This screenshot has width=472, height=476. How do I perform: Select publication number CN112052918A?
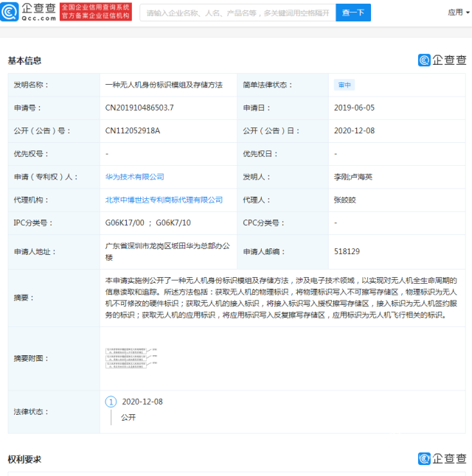pyautogui.click(x=133, y=131)
